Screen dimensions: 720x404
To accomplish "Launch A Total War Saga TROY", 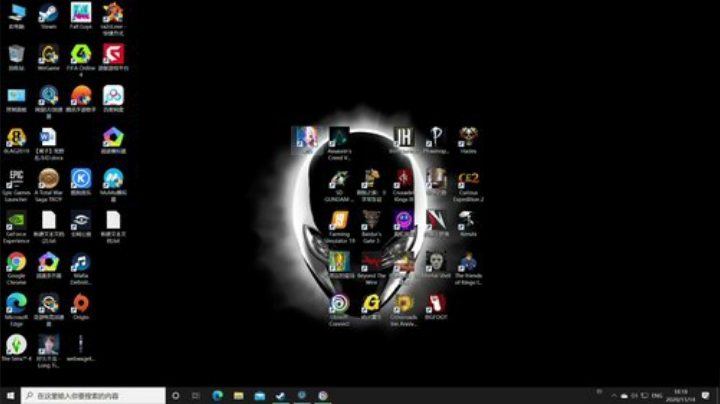I will 48,185.
